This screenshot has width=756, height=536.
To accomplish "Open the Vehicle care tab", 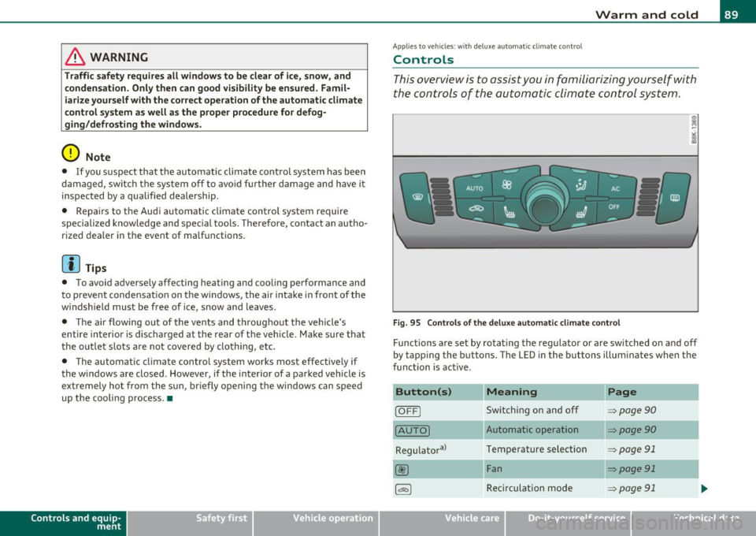I will (442, 523).
